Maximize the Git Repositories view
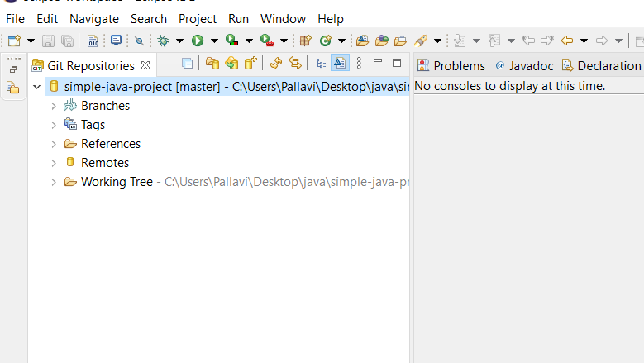The image size is (644, 363). [x=397, y=63]
